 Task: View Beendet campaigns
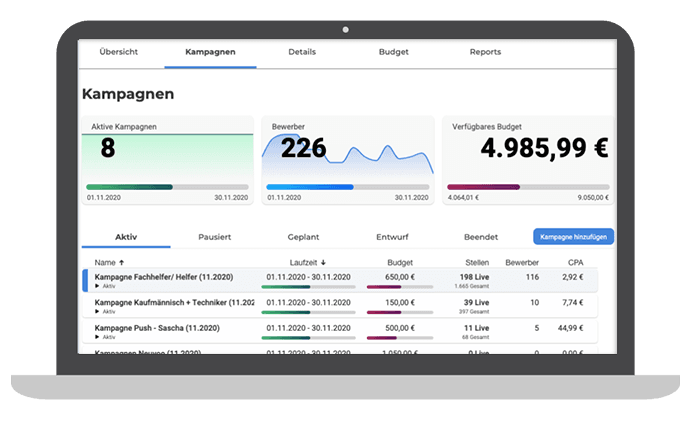(x=481, y=237)
